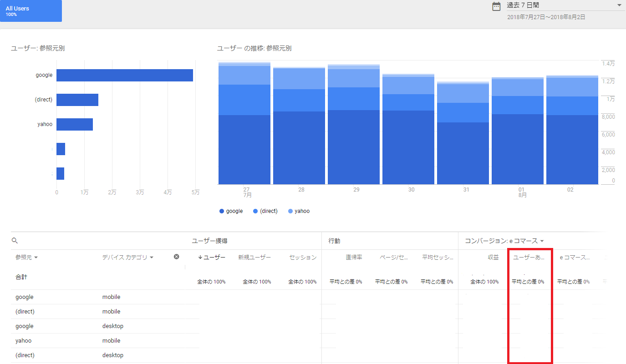Click the 行動 group header

point(334,241)
